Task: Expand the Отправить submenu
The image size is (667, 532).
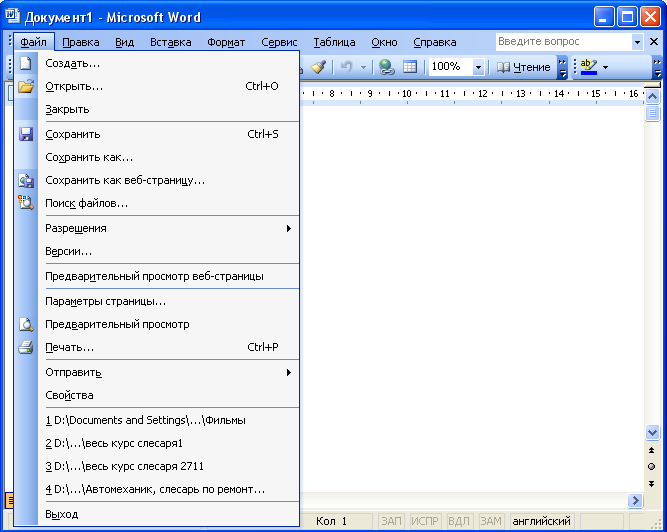Action: 157,373
